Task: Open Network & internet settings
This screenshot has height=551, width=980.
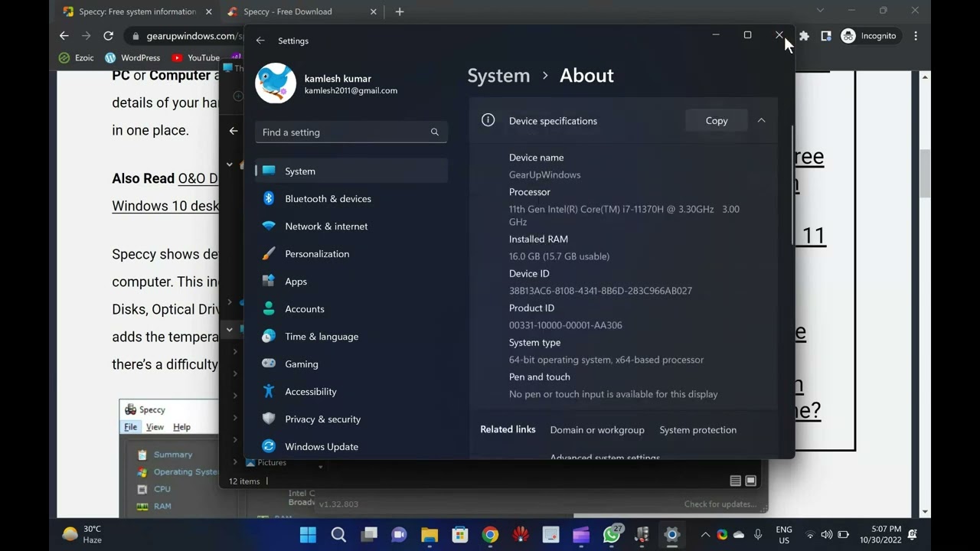Action: pos(351,226)
